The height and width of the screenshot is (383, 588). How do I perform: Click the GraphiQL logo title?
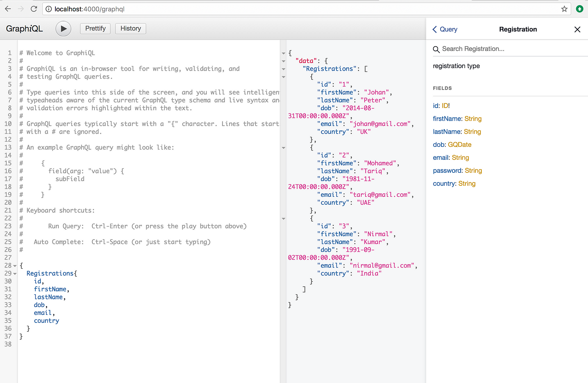[x=24, y=29]
